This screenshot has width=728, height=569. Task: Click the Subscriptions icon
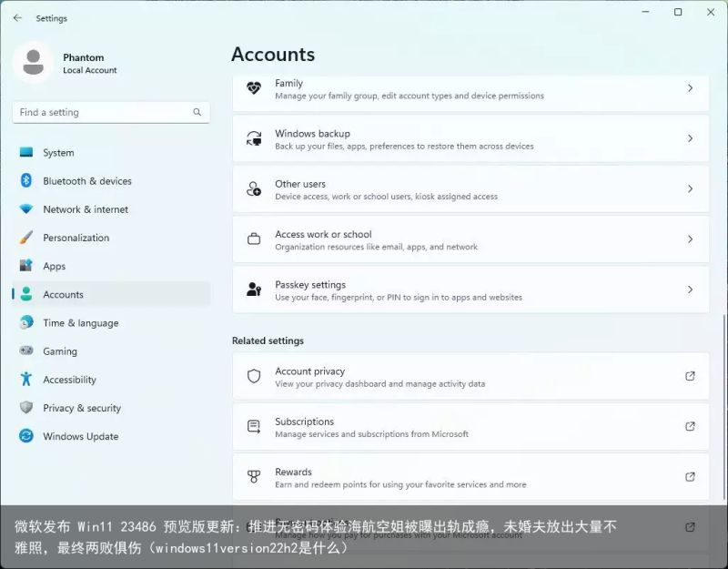254,426
